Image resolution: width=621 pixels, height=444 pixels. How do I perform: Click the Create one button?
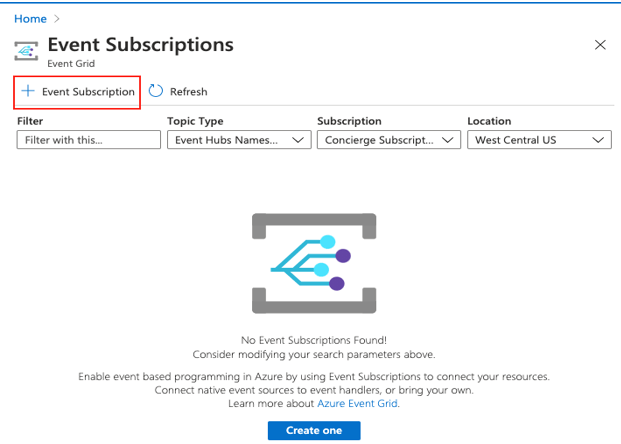314,431
